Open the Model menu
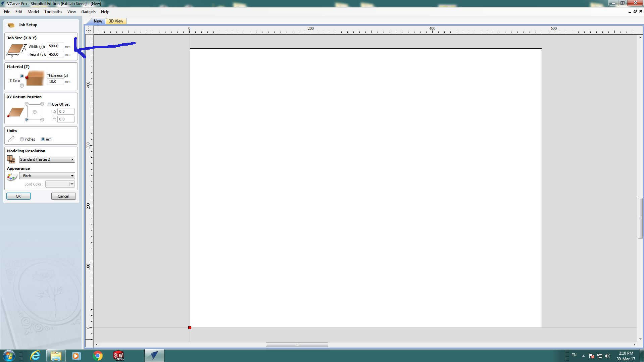Viewport: 644px width, 362px height. 33,12
